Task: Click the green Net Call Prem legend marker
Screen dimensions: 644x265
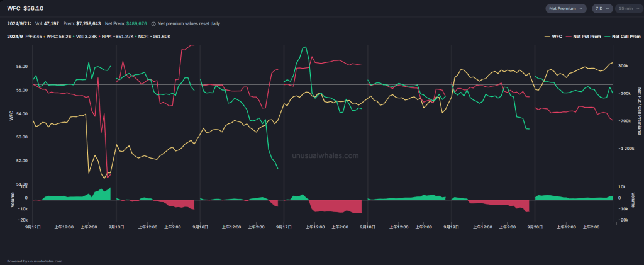Action: click(x=606, y=37)
